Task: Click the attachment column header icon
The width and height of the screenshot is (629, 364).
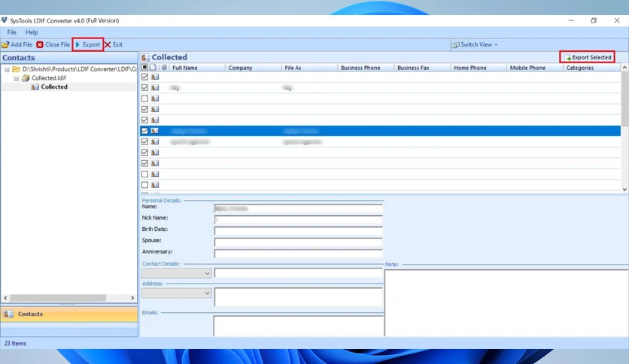Action: 164,68
